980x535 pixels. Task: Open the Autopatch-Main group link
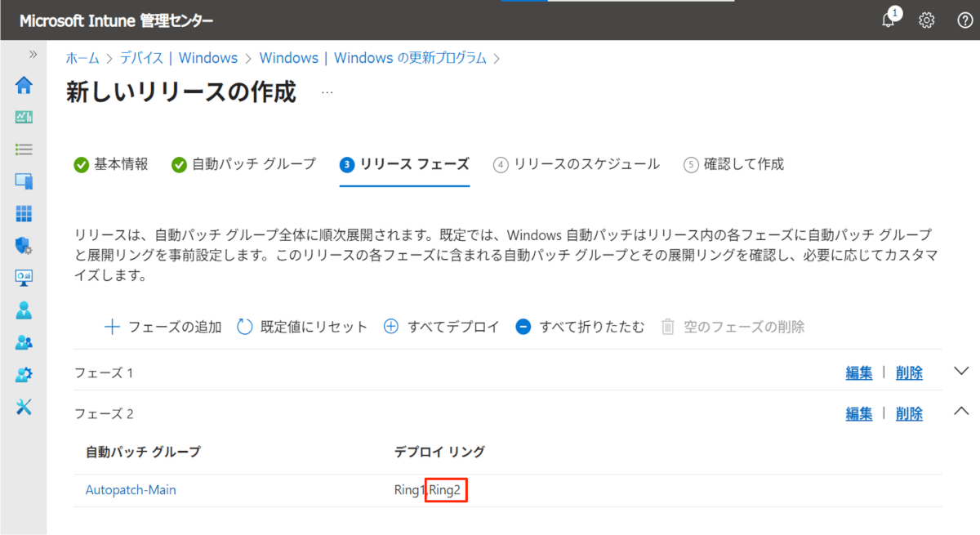(131, 490)
